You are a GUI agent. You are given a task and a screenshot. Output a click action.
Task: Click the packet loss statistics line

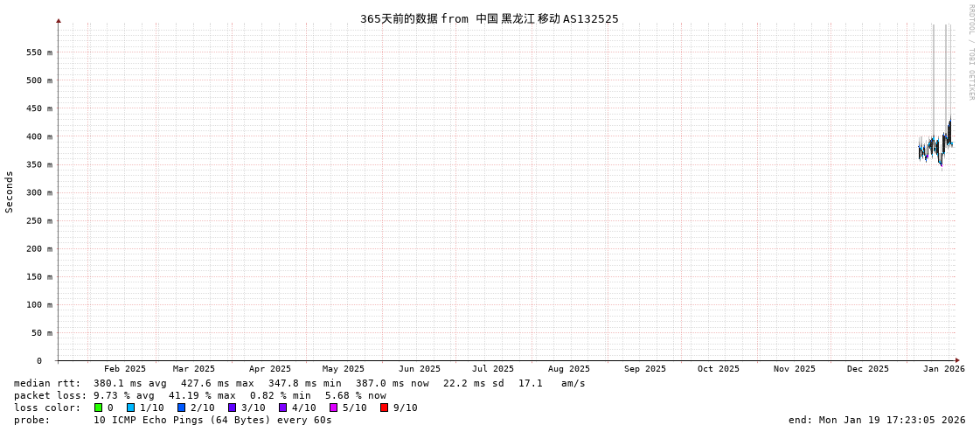click(x=199, y=395)
